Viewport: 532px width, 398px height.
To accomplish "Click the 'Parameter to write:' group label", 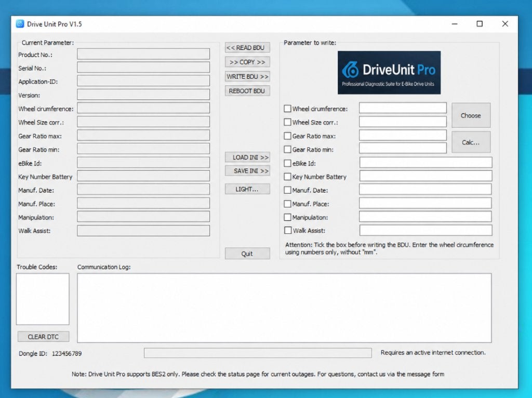I will pos(310,43).
